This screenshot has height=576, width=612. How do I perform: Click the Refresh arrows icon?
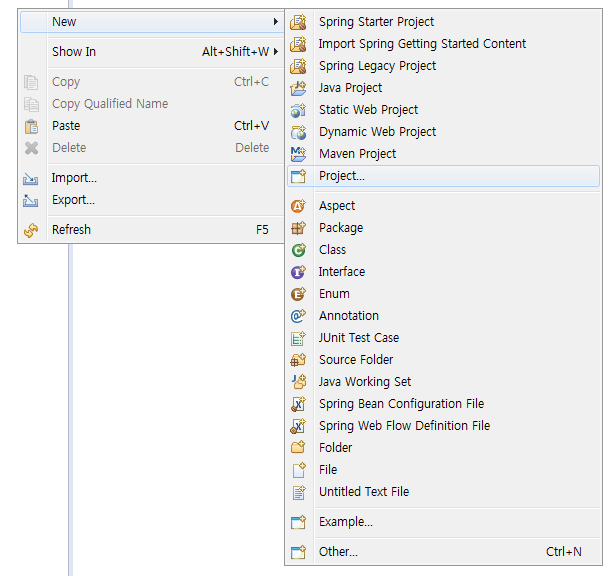pyautogui.click(x=31, y=230)
